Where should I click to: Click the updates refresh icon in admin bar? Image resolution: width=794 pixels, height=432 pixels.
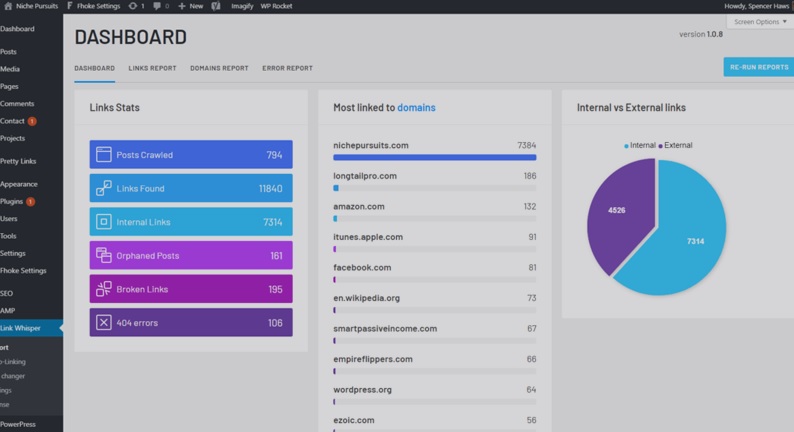pyautogui.click(x=133, y=6)
